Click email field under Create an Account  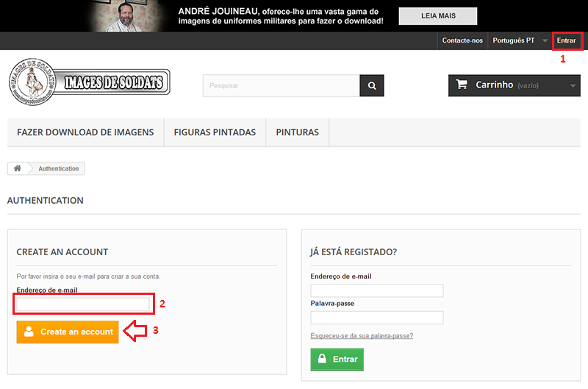[x=84, y=304]
